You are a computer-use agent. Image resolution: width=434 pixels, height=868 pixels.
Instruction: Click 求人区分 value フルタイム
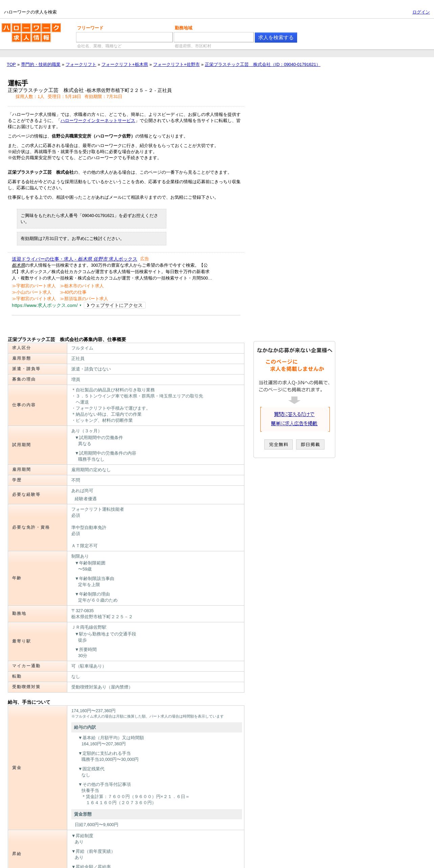(82, 348)
